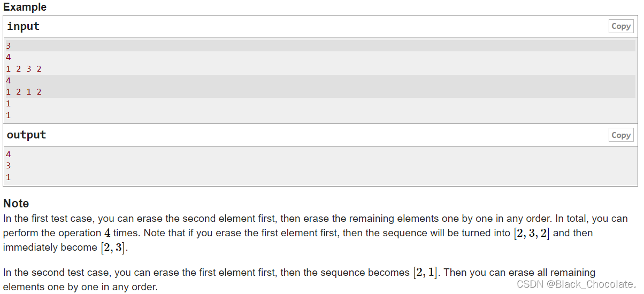Select the first input line "3"
Viewport: 644px width, 294px height.
pyautogui.click(x=320, y=45)
